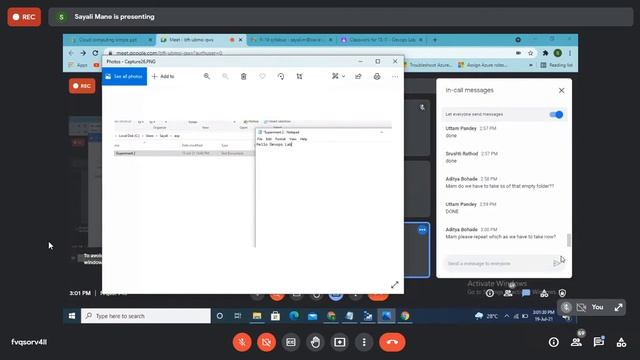Share the photo from Photos toolbar

tap(358, 76)
